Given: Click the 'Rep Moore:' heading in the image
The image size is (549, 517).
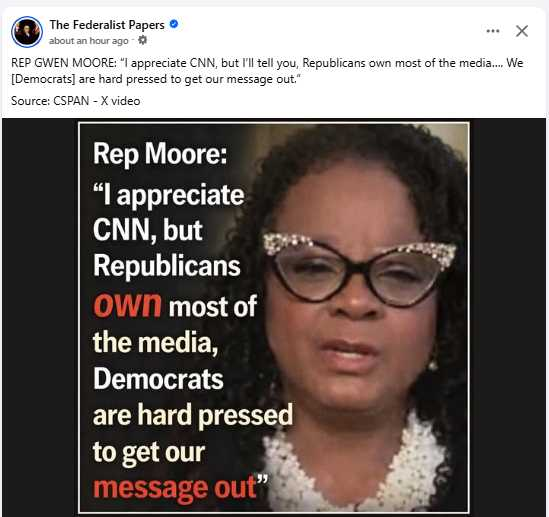Looking at the screenshot, I should [x=160, y=153].
